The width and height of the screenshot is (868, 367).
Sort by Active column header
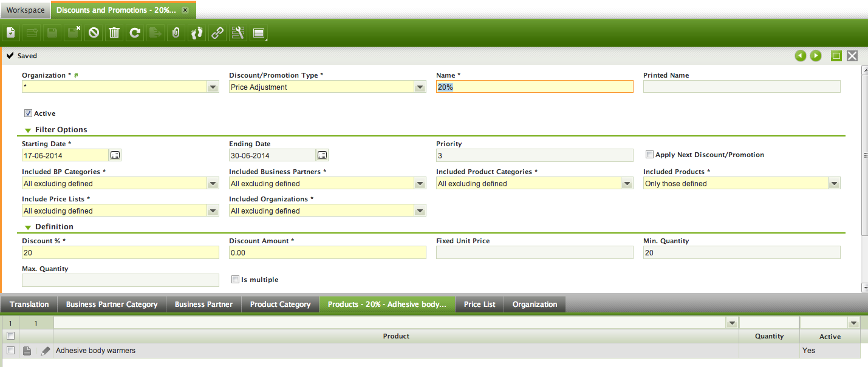click(x=830, y=336)
